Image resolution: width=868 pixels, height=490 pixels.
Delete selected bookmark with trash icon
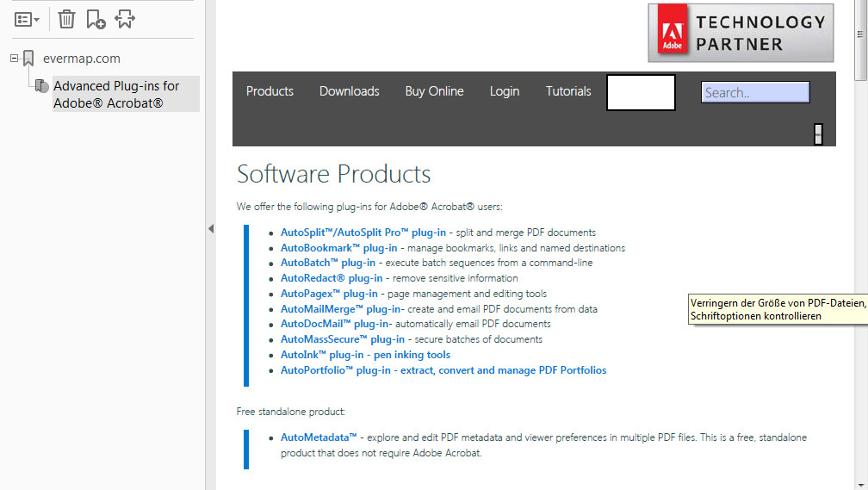66,19
